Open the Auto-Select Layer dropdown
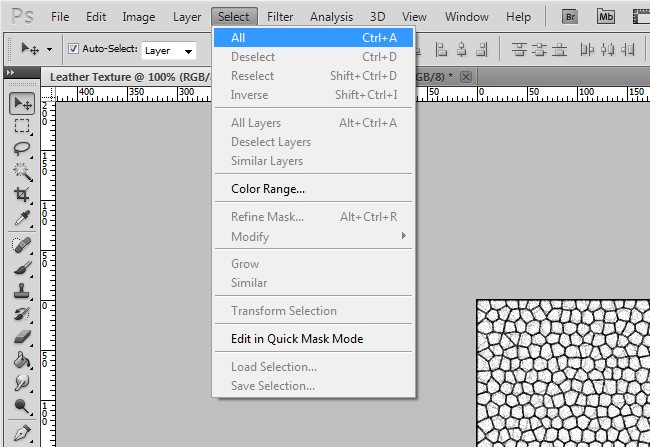The height and width of the screenshot is (447, 650). (168, 50)
